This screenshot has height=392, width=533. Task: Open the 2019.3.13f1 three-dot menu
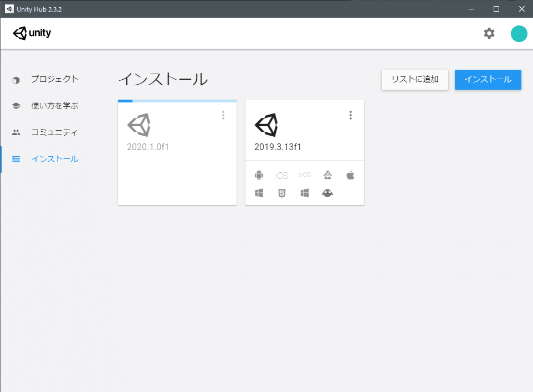[x=351, y=115]
